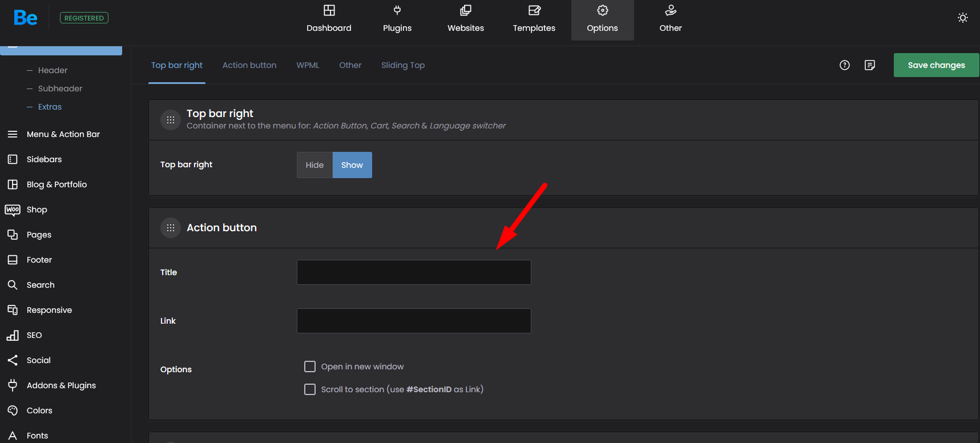Click the Action button Link input field
The width and height of the screenshot is (980, 443).
(x=414, y=321)
